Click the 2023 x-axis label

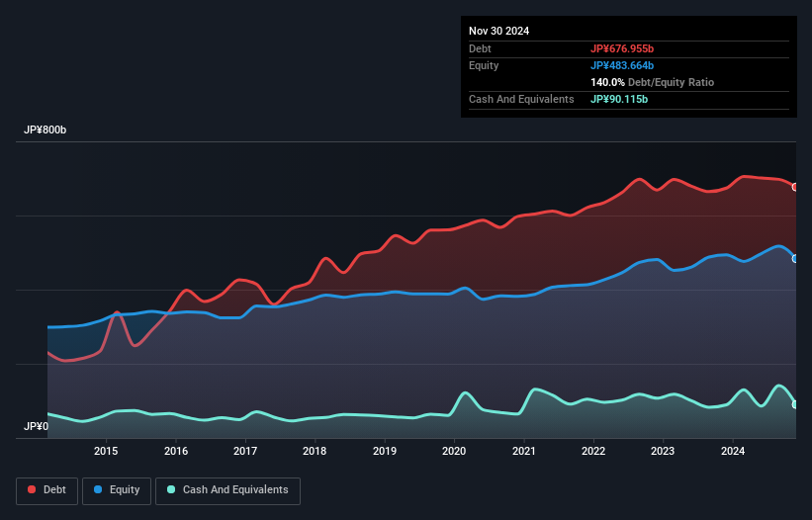663,451
